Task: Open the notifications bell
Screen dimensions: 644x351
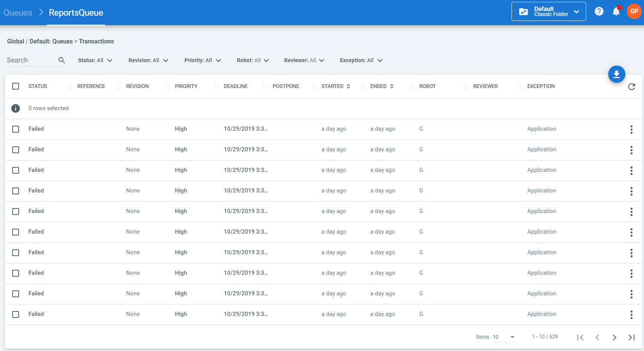Action: click(x=616, y=11)
